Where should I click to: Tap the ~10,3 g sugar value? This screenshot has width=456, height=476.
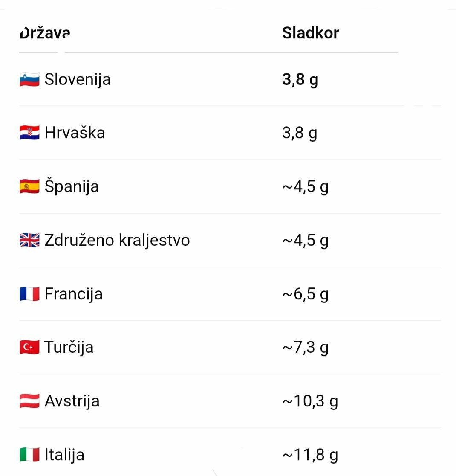coord(310,401)
